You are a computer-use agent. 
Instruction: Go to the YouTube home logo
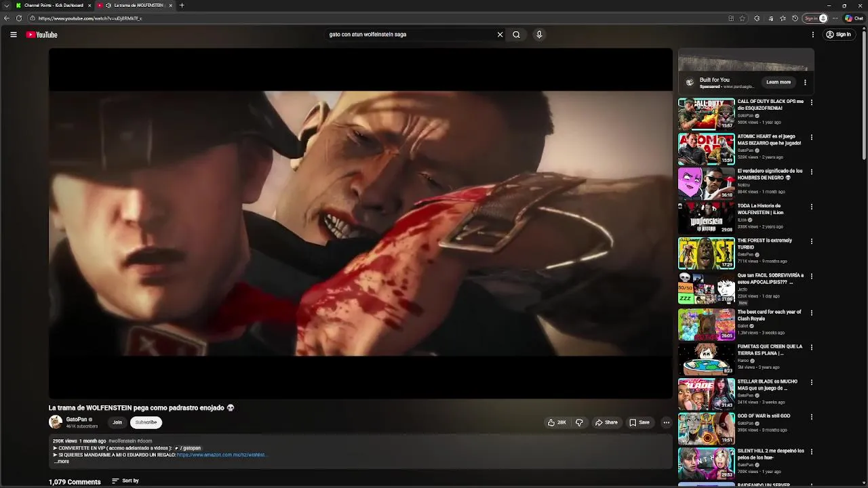[42, 35]
